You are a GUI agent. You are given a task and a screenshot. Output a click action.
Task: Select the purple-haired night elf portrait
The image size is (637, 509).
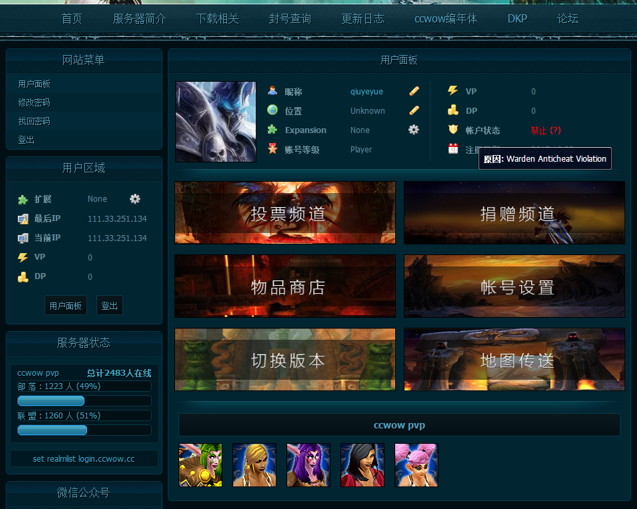[308, 465]
